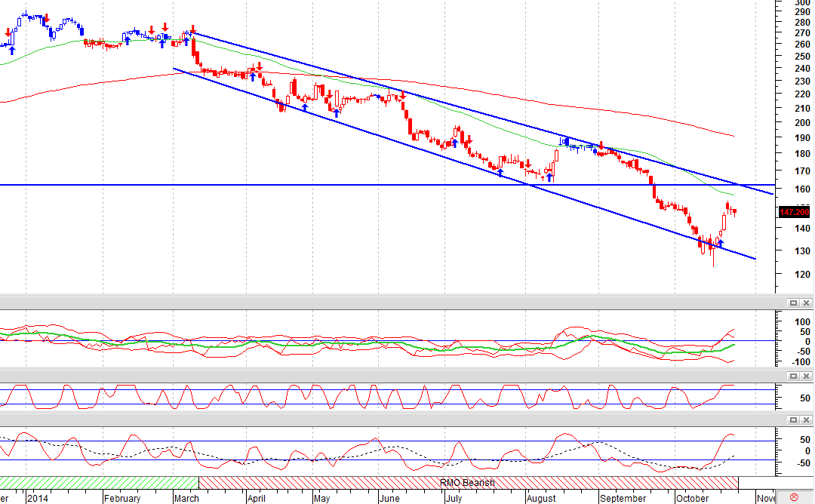Click the October label on date axis
Screen dimensions: 815x504
(692, 498)
